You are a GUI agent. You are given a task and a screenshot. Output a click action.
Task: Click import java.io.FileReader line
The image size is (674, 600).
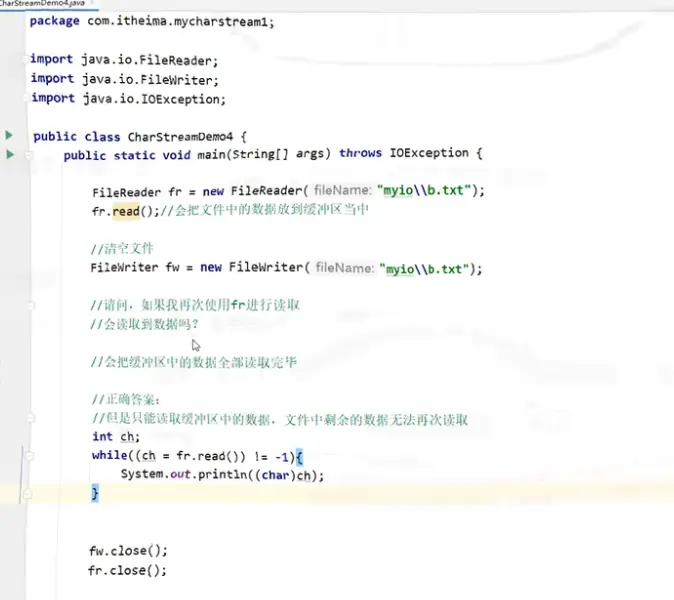(124, 60)
